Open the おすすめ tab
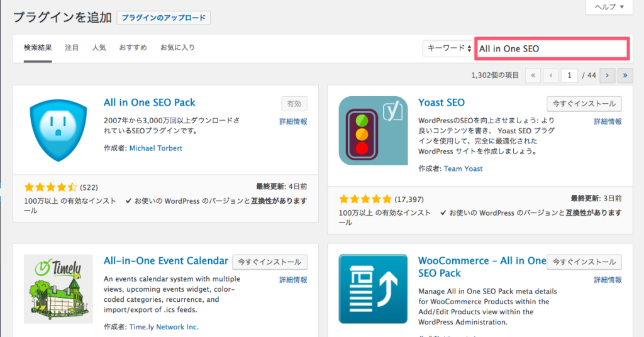Viewport: 644px width, 337px height. (133, 48)
